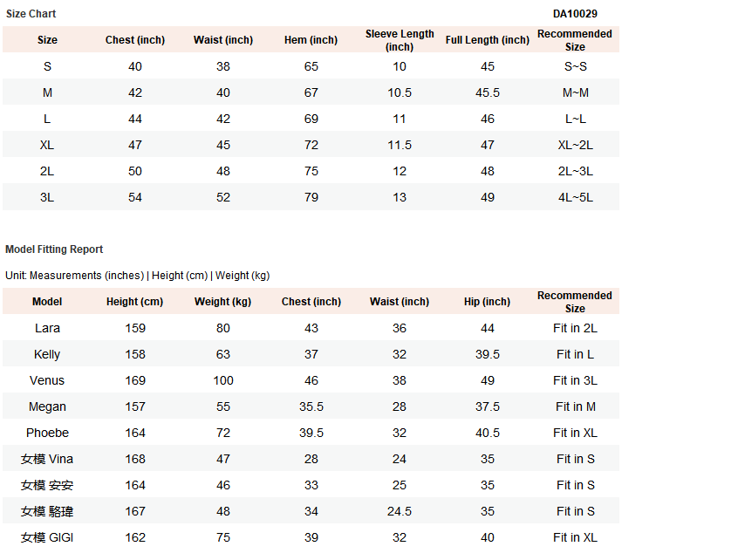The height and width of the screenshot is (560, 731).
Task: Click Fit in 3L for Venus
Action: click(x=575, y=380)
